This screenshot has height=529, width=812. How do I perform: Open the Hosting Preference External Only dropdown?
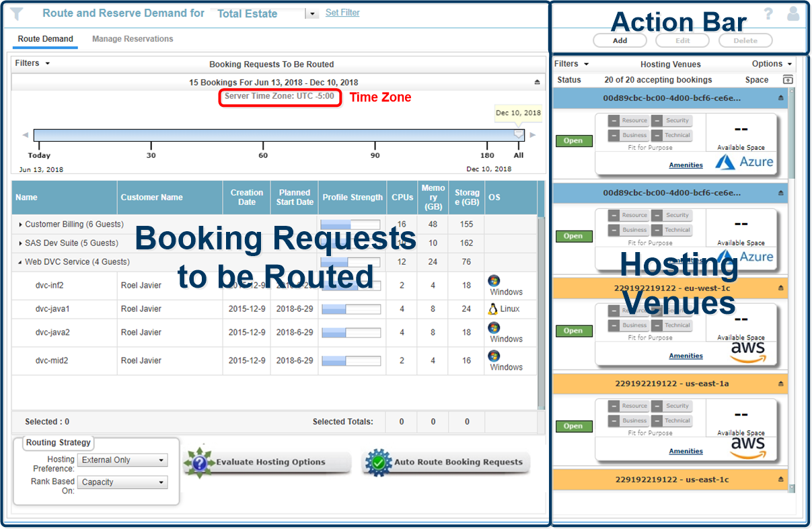122,460
